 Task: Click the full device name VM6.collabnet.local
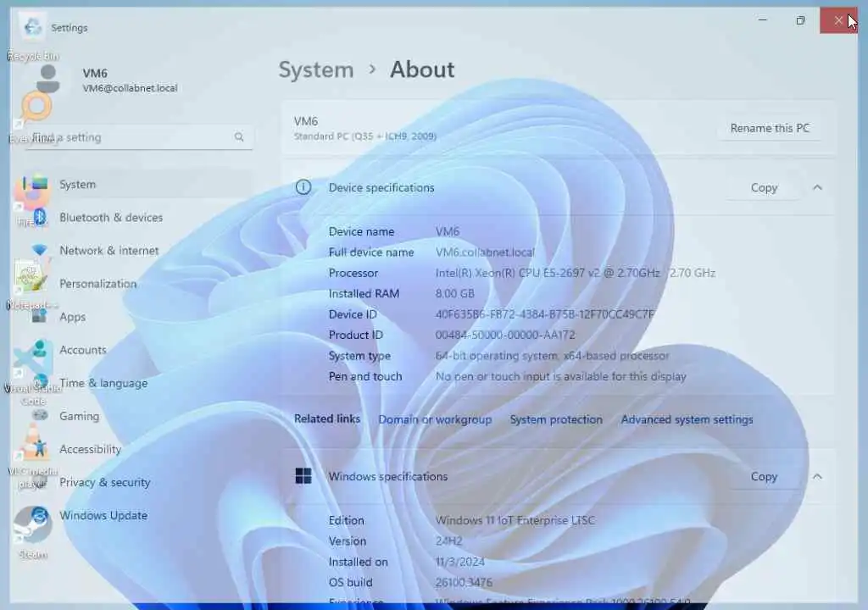tap(485, 252)
